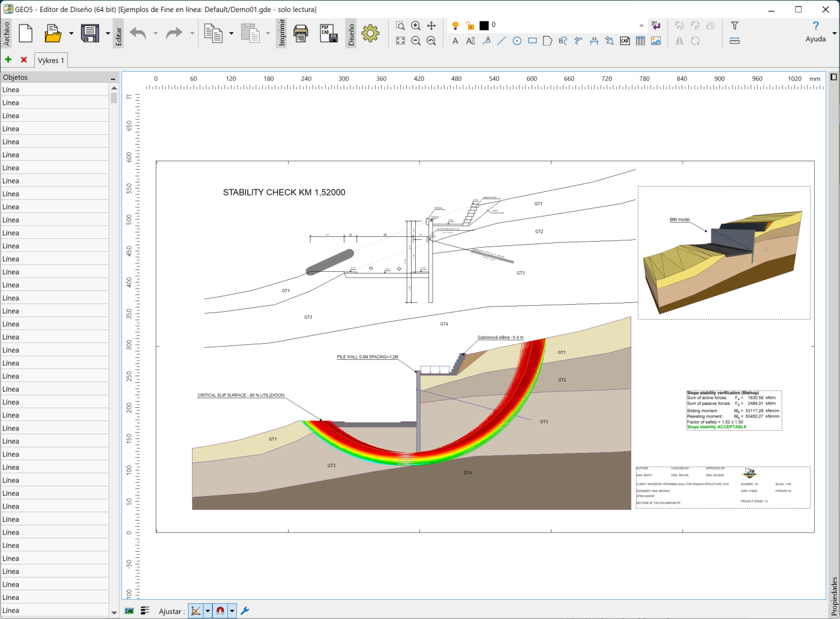The image size is (840, 619).
Task: Select the rectangle drawing tool
Action: [532, 41]
